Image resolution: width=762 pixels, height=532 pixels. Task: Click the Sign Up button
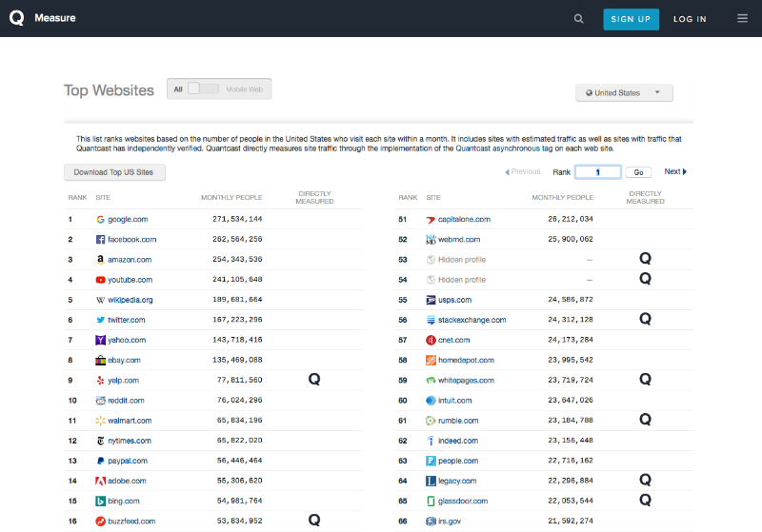(x=631, y=19)
